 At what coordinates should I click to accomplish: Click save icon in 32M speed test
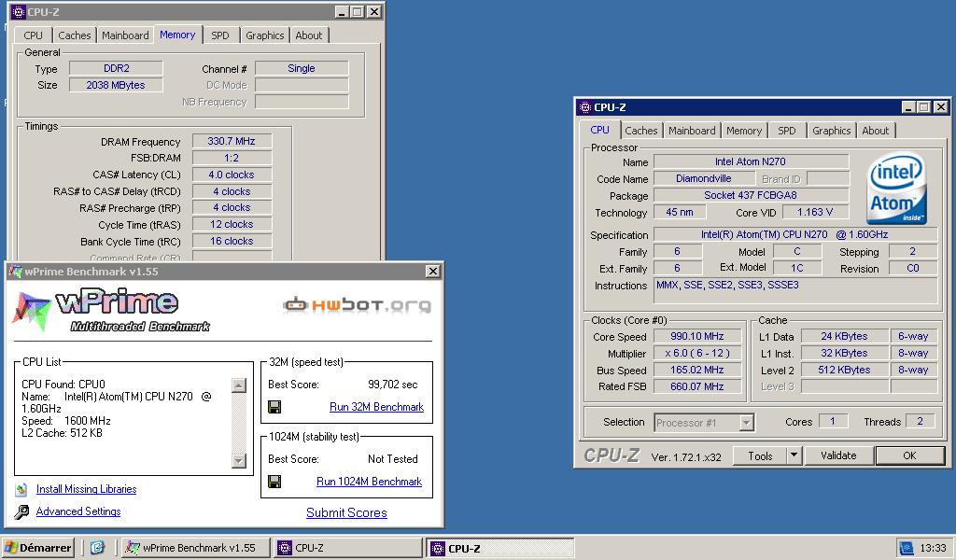tap(274, 407)
